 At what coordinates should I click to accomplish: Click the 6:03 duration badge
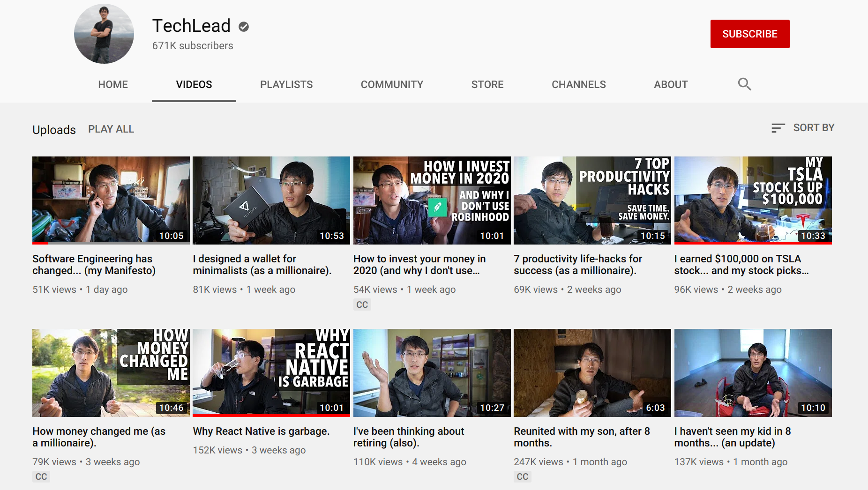click(655, 408)
